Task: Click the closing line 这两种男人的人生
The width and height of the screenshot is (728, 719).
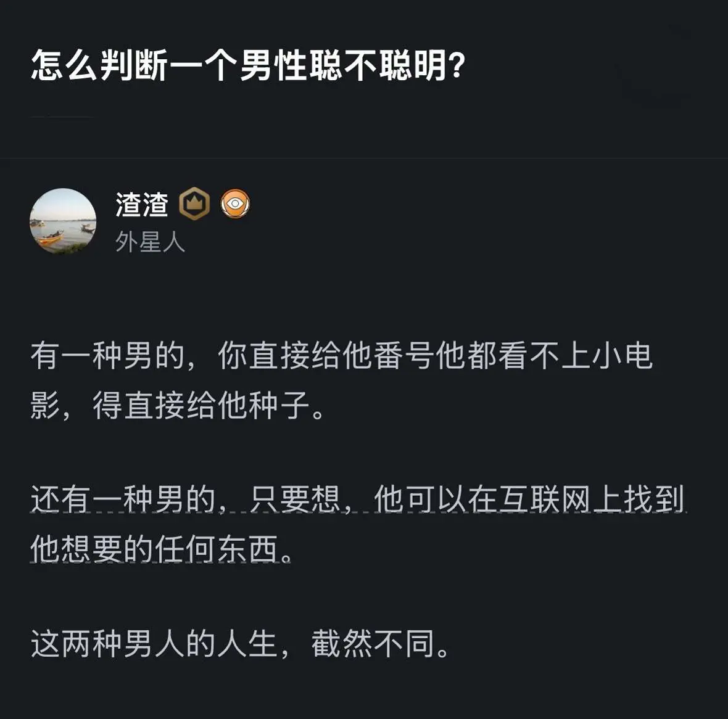Action: click(240, 644)
